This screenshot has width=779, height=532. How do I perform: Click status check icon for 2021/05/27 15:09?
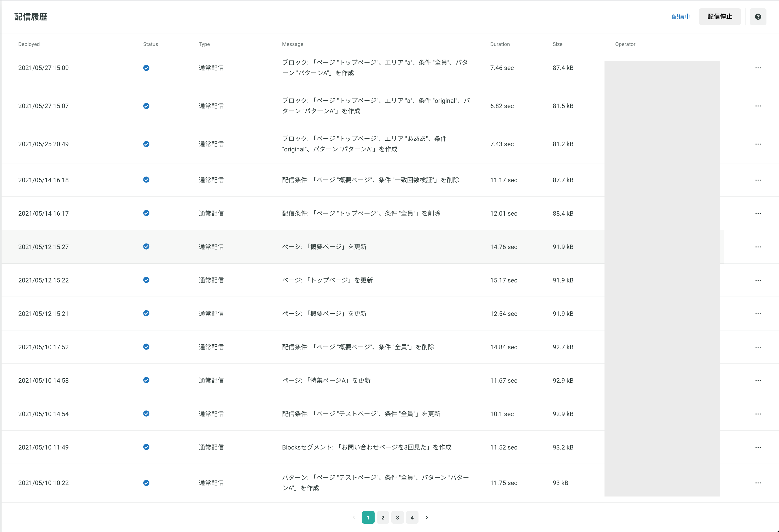[x=146, y=68]
